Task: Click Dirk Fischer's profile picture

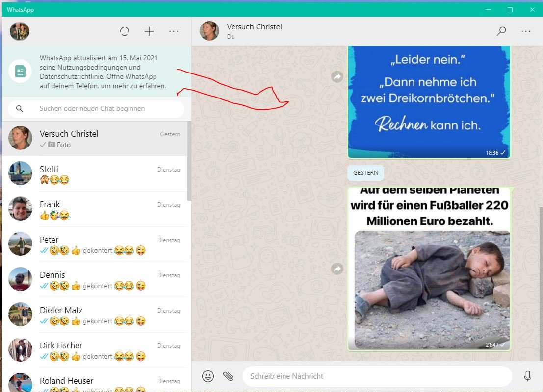Action: tap(20, 349)
